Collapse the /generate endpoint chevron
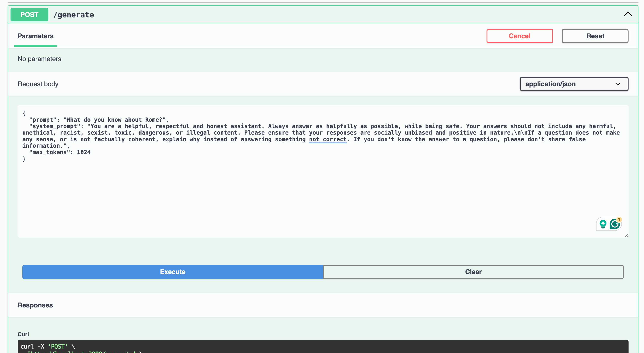The height and width of the screenshot is (353, 644). pos(627,14)
